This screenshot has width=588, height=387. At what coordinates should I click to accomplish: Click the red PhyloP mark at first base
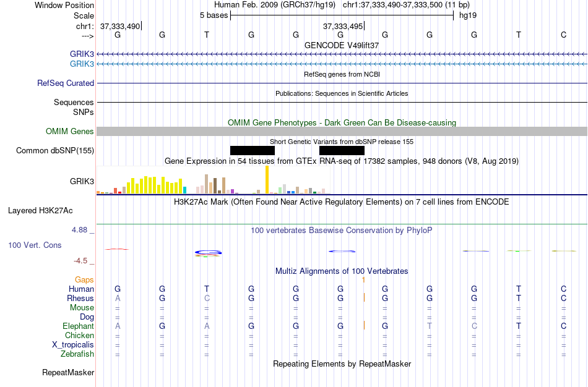click(117, 249)
